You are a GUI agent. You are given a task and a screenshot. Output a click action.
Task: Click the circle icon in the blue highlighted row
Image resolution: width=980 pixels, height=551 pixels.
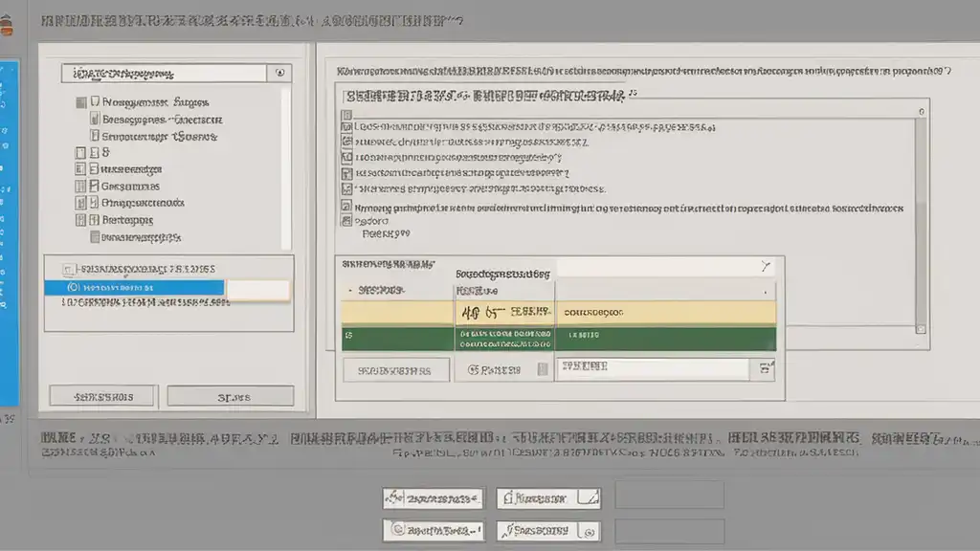[72, 287]
